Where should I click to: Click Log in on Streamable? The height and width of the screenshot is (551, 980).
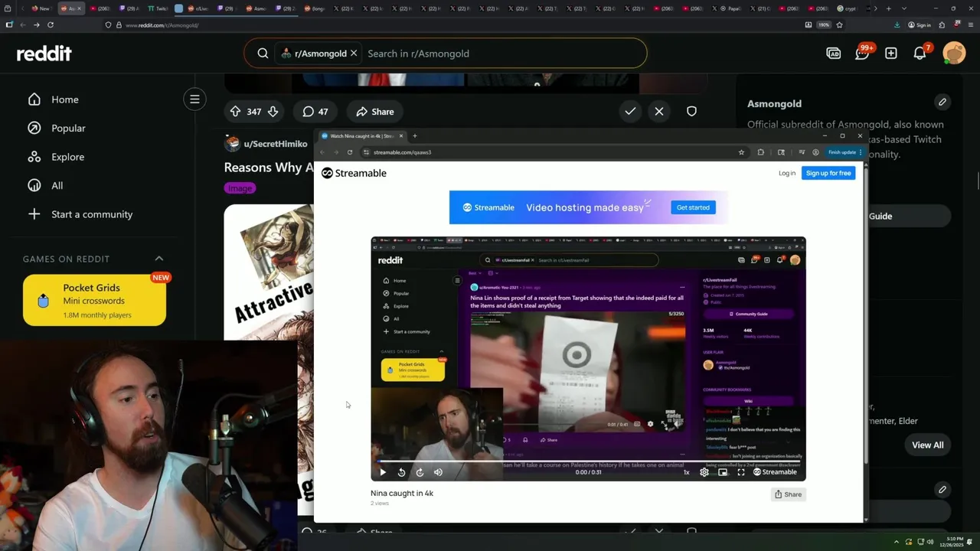point(787,173)
